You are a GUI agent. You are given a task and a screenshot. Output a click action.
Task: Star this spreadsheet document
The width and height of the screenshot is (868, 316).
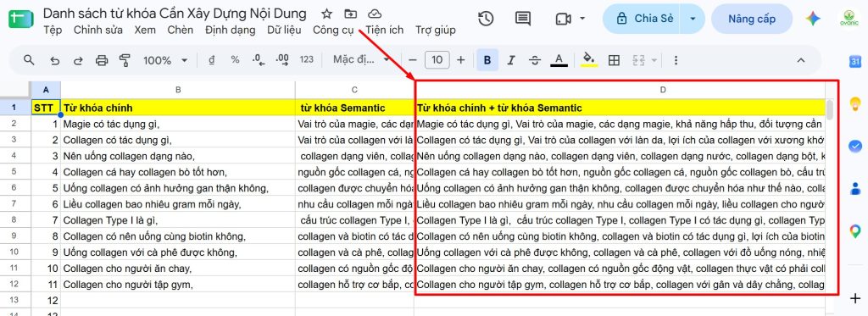[326, 14]
